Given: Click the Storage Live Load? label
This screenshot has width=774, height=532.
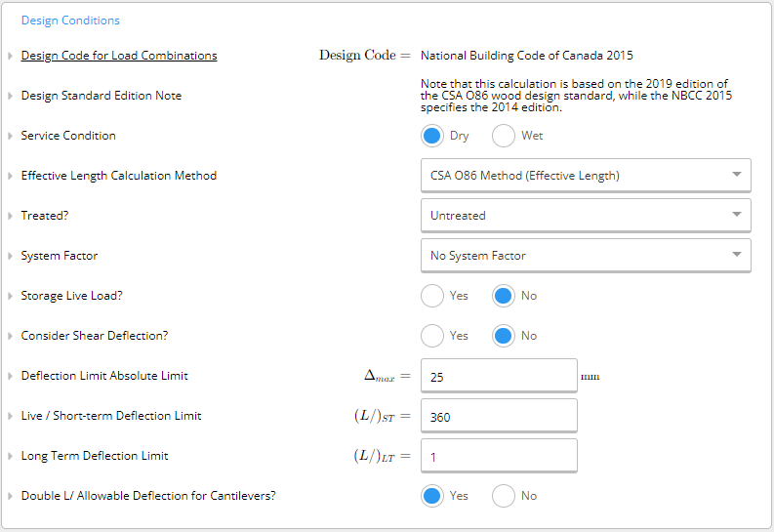Looking at the screenshot, I should tap(71, 296).
